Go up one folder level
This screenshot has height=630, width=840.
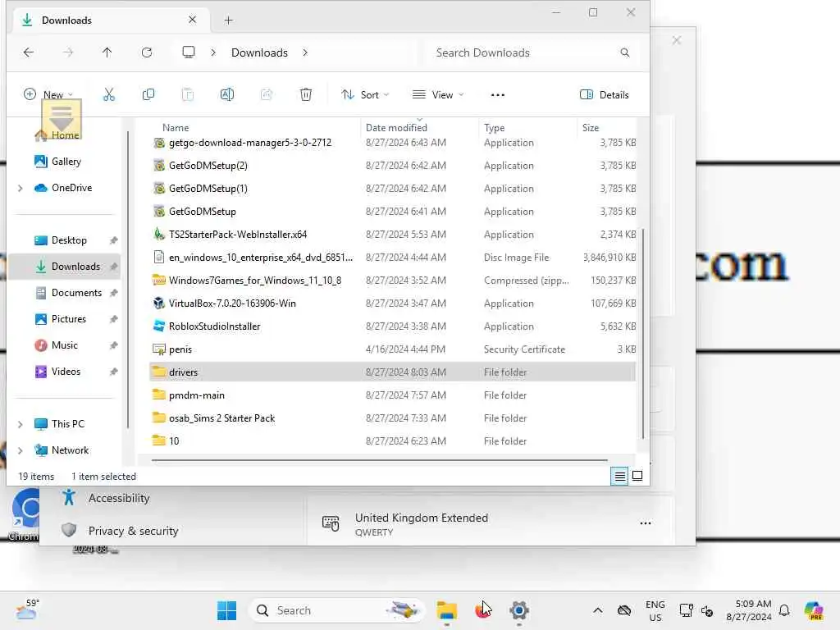click(107, 52)
